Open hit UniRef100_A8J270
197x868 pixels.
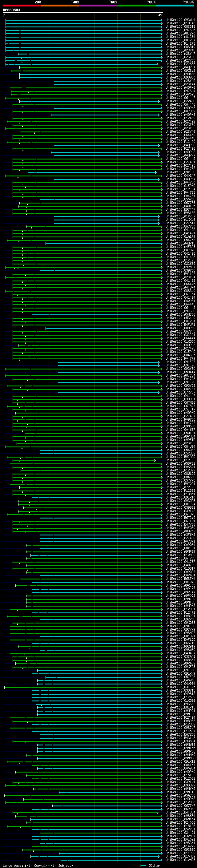pyautogui.click(x=180, y=33)
